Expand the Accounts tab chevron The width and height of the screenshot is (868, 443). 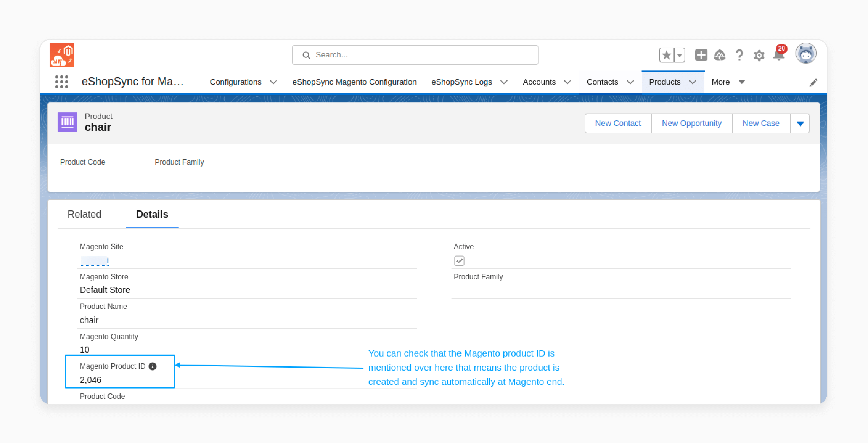pyautogui.click(x=567, y=82)
